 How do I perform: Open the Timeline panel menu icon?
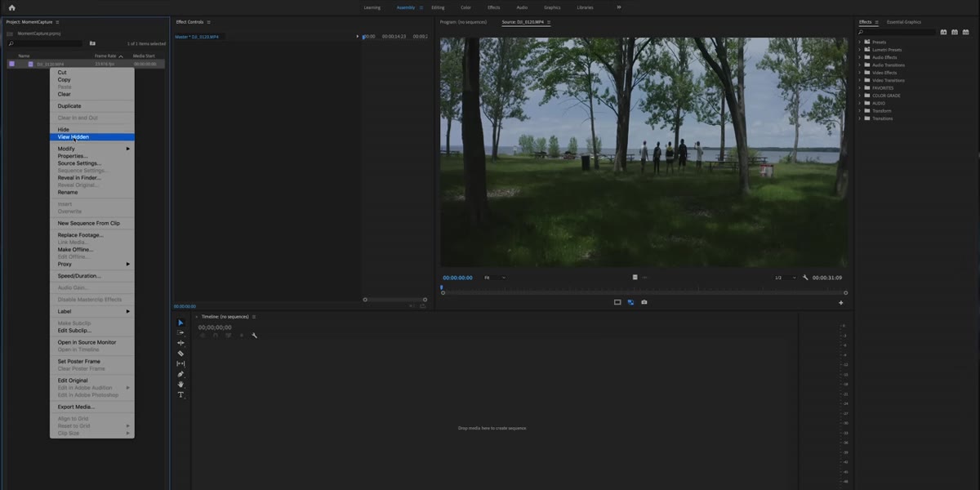[254, 317]
